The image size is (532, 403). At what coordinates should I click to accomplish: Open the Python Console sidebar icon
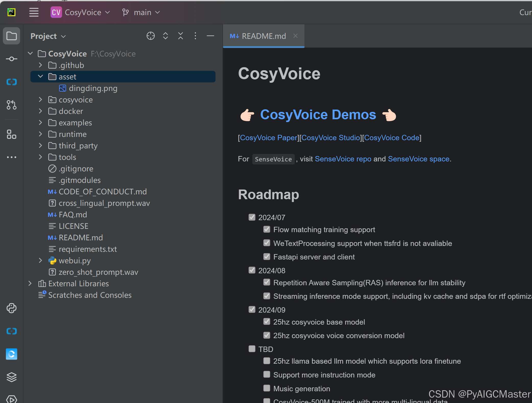[11, 308]
